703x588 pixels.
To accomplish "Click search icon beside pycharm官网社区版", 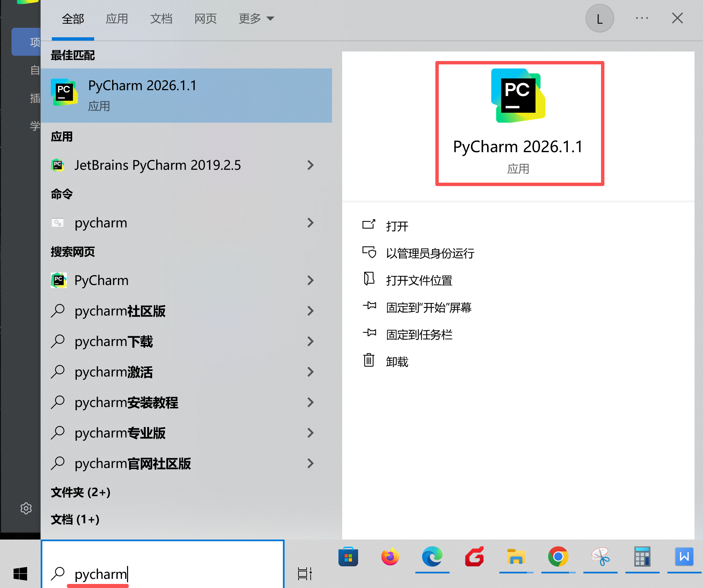I will coord(58,463).
